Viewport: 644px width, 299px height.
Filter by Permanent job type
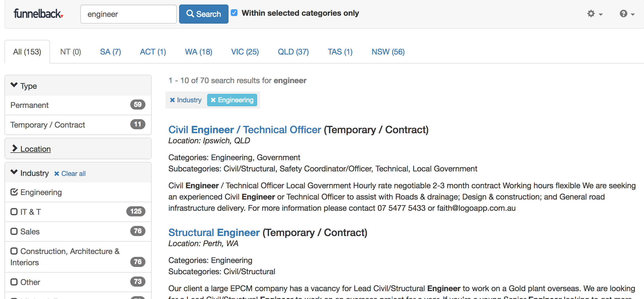click(78, 105)
